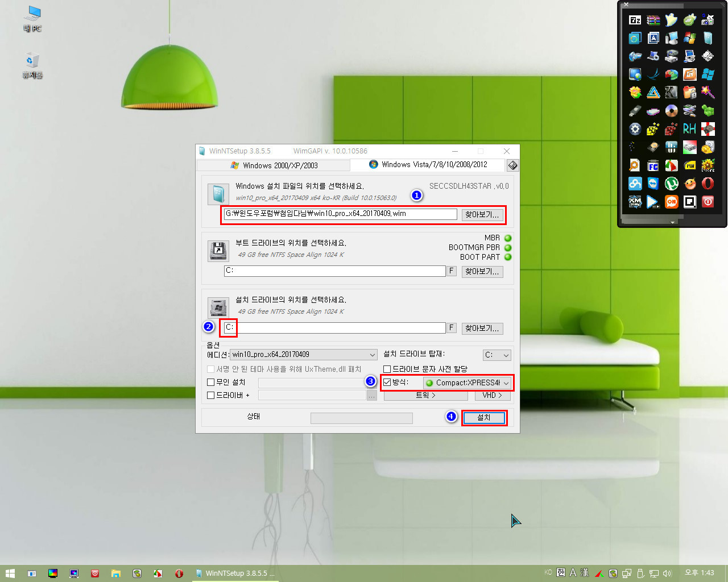Launch uTorrent from the launcher panel
Screen dimensions: 728x582
pyautogui.click(x=672, y=184)
